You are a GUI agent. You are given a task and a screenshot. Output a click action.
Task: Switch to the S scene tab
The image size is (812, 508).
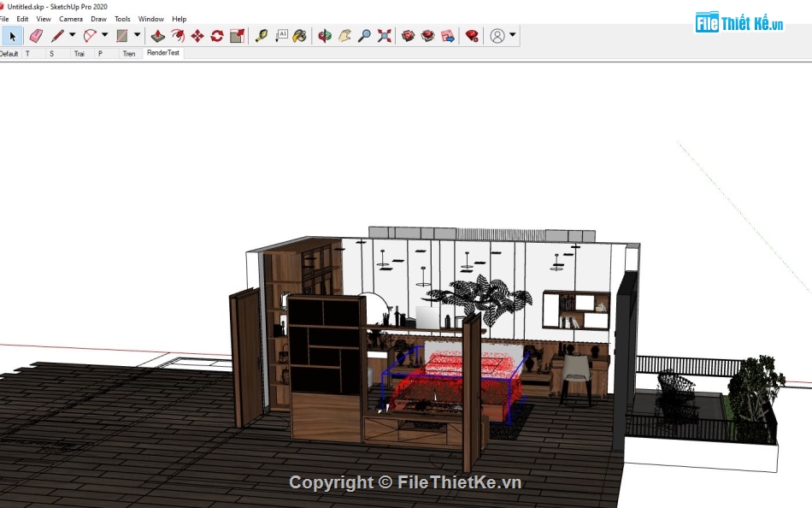click(57, 53)
